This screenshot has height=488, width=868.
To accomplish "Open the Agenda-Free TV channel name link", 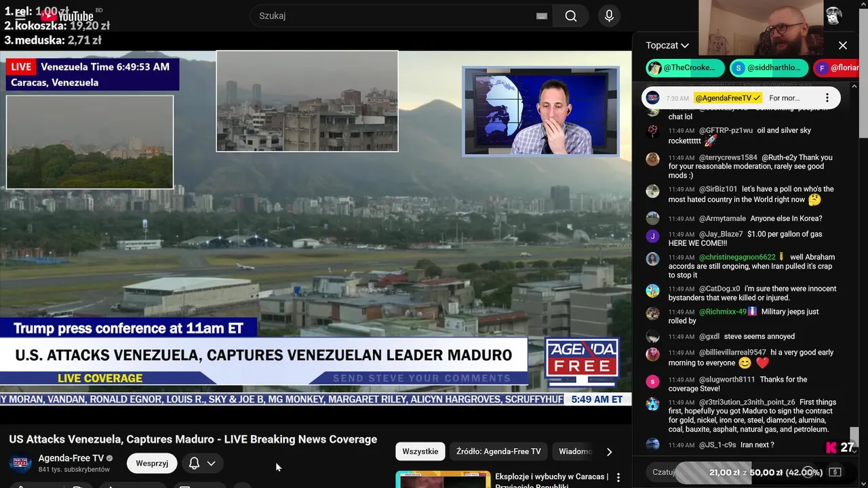I will point(71,458).
